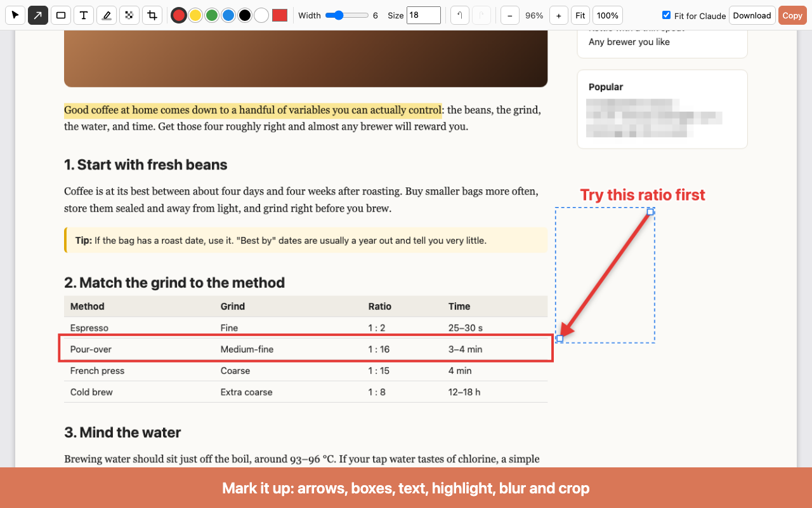Select the blur pixelate tool

[129, 15]
